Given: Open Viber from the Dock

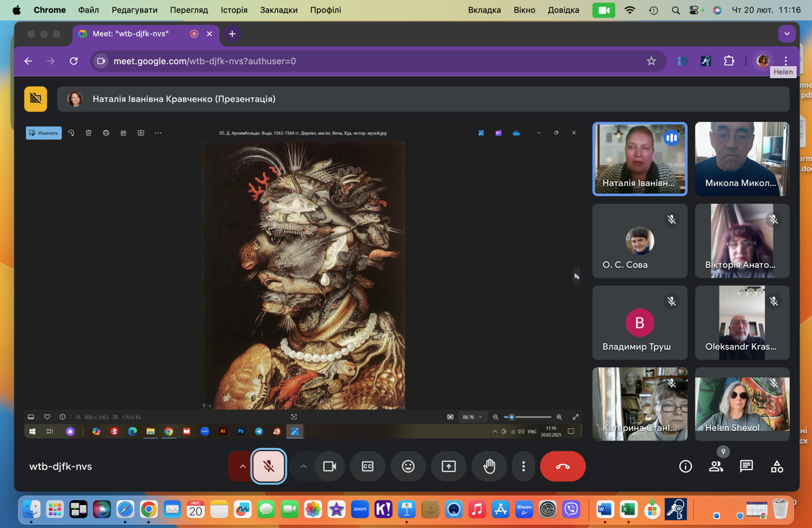Looking at the screenshot, I should click(571, 509).
